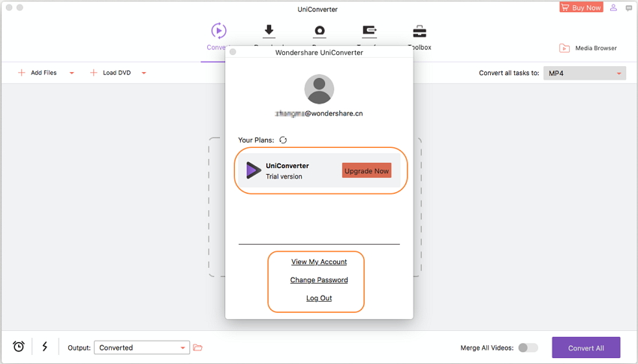
Task: Click the Convert all tasks to label
Action: coord(509,74)
